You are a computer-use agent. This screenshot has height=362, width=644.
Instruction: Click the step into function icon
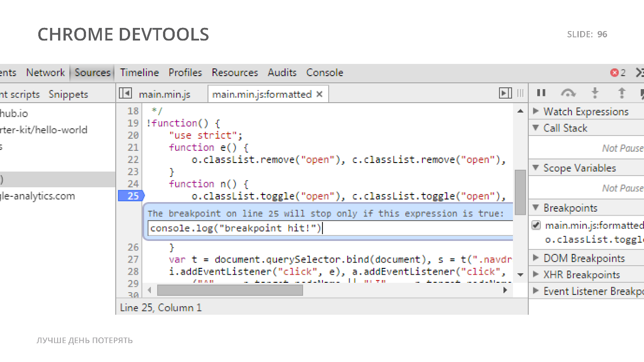(595, 93)
